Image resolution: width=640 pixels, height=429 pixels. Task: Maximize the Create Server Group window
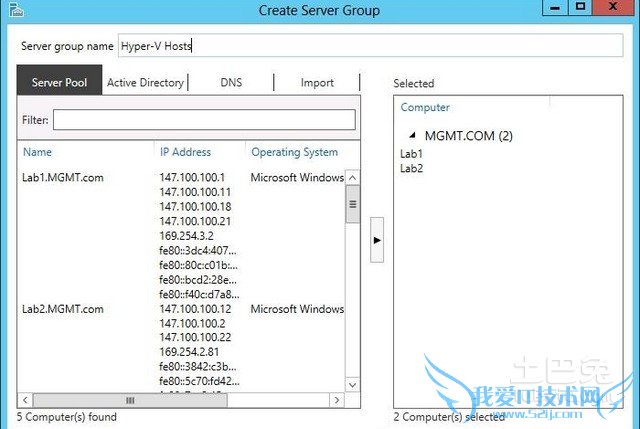[x=580, y=7]
